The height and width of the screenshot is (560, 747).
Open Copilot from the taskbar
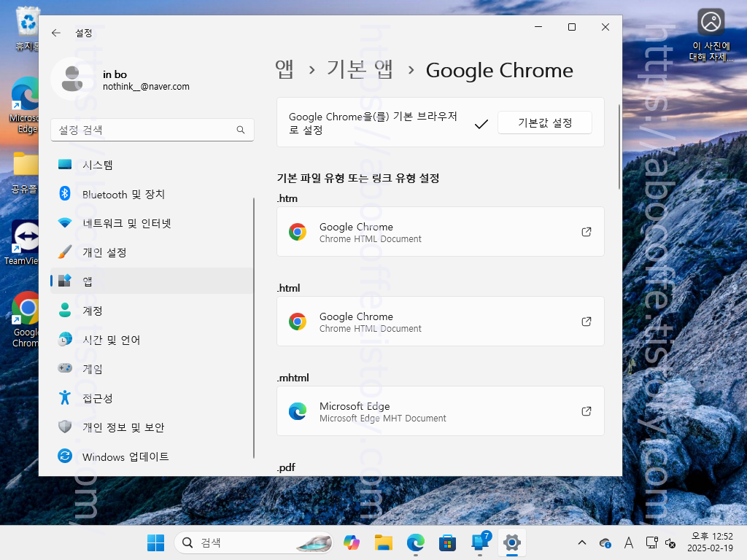click(352, 542)
